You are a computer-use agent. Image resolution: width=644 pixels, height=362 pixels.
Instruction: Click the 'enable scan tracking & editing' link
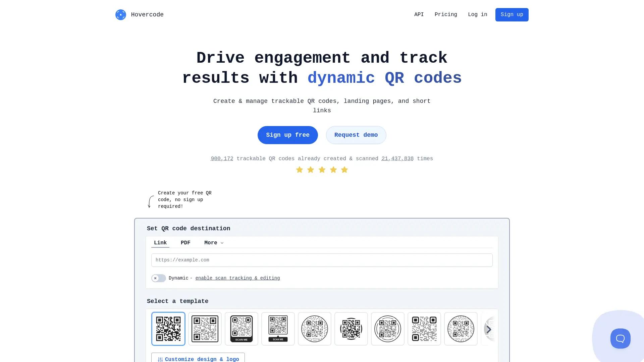click(x=237, y=278)
